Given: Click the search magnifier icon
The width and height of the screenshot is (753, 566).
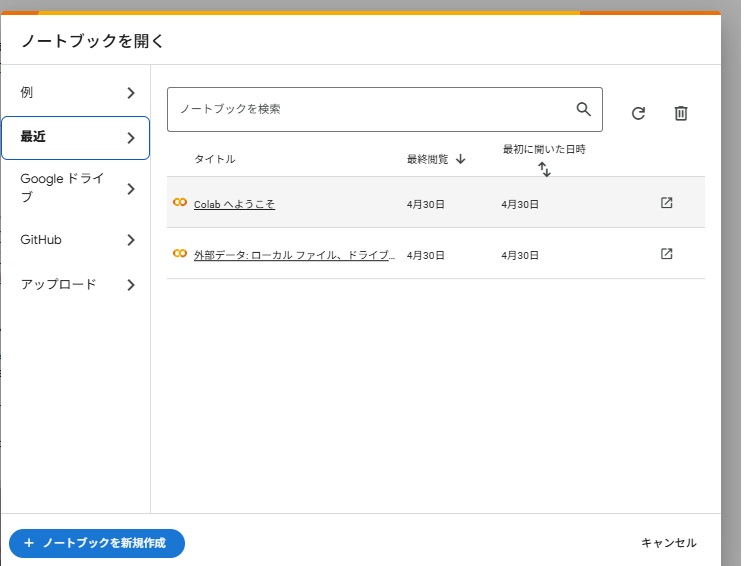Looking at the screenshot, I should [583, 109].
